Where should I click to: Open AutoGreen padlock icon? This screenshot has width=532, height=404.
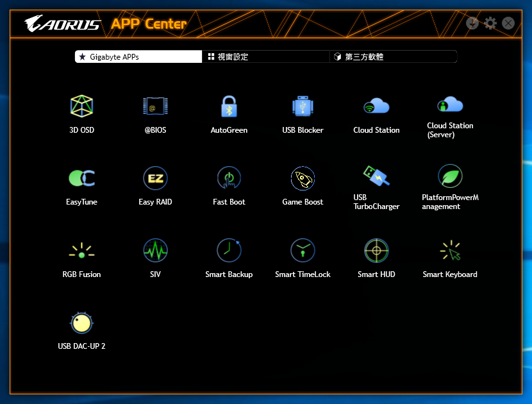229,106
